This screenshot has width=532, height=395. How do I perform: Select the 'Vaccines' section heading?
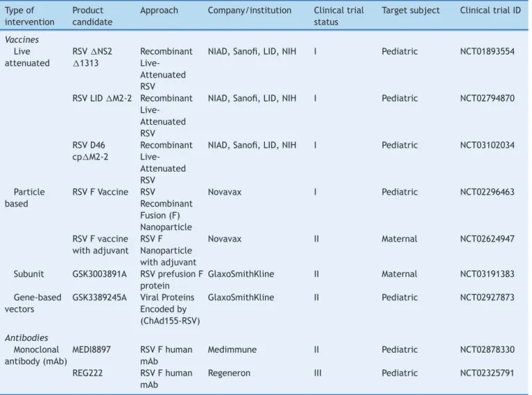(x=22, y=39)
